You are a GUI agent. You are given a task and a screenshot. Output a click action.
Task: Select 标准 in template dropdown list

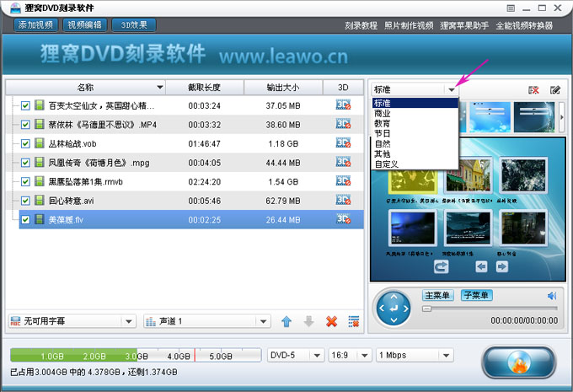click(x=415, y=103)
